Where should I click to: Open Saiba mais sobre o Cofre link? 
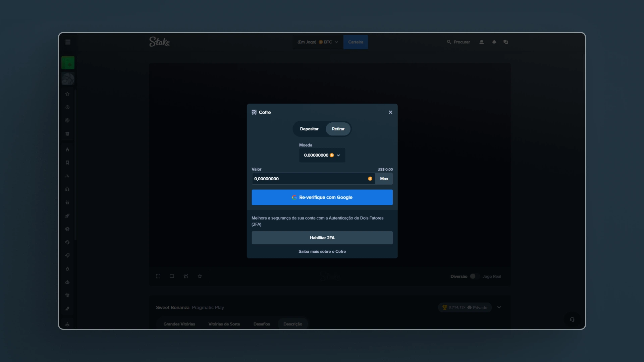[x=322, y=251]
